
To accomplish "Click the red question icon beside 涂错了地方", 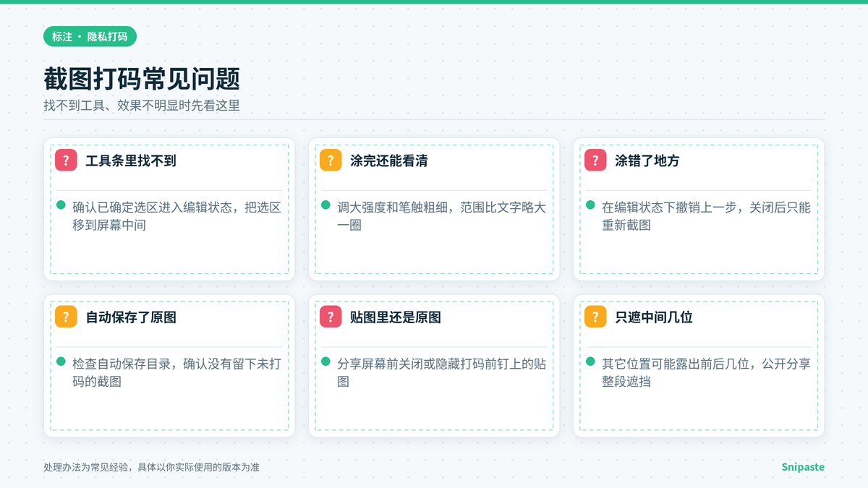I will (595, 160).
